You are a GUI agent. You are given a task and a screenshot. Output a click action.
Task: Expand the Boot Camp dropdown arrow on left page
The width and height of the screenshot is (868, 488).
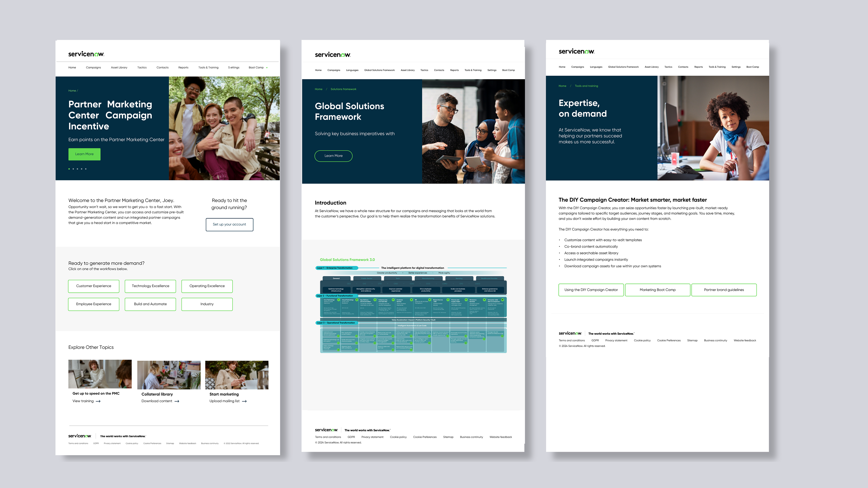click(x=267, y=68)
